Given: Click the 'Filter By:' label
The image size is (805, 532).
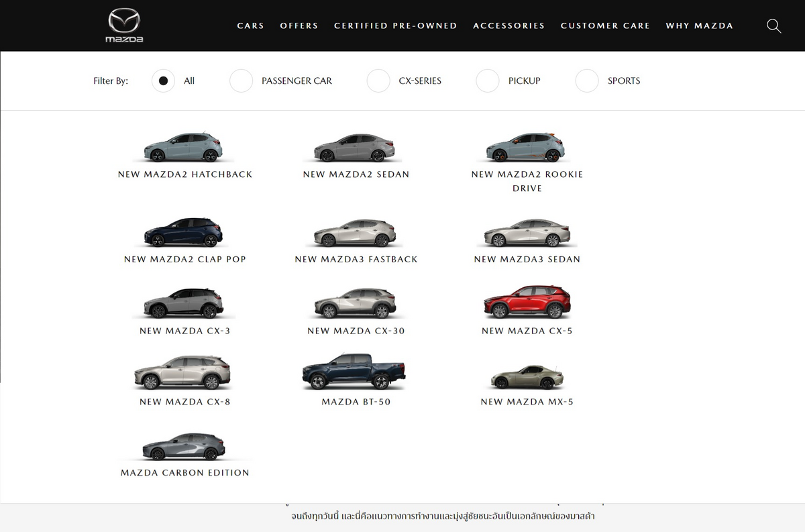Looking at the screenshot, I should click(x=111, y=81).
